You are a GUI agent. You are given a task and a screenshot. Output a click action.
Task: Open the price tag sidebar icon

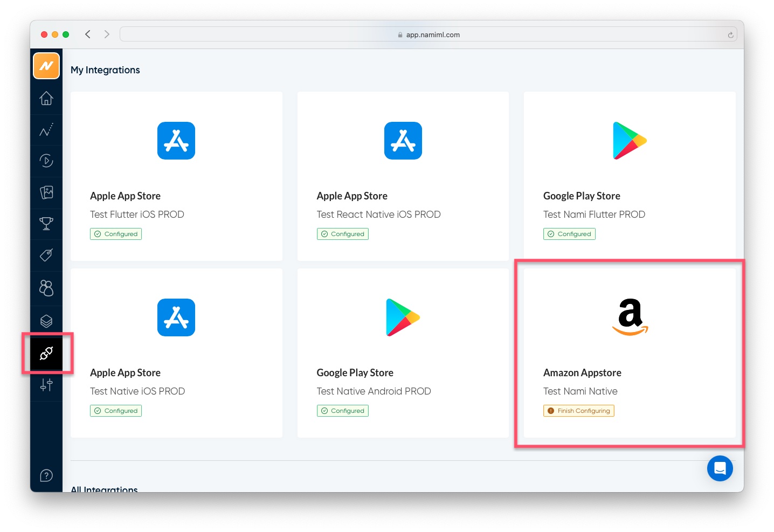[x=46, y=255]
